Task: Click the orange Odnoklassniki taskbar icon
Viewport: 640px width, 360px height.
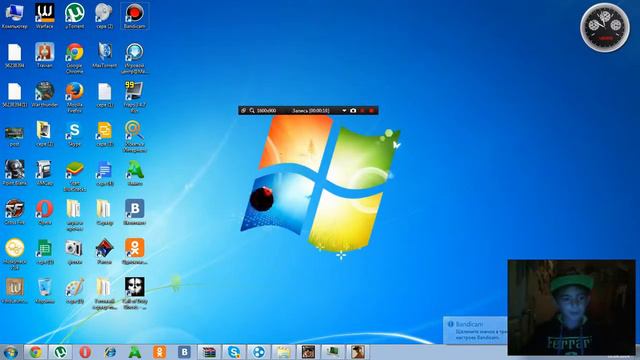Action: pos(159,352)
